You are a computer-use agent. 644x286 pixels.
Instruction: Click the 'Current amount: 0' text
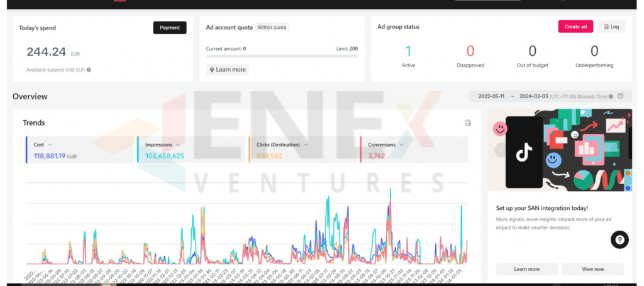click(226, 49)
